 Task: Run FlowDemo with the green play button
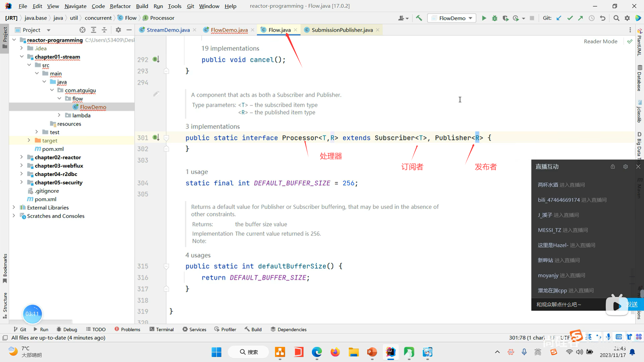click(x=484, y=18)
